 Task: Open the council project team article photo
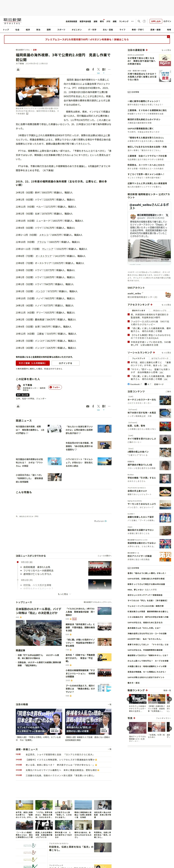[x=38, y=92]
